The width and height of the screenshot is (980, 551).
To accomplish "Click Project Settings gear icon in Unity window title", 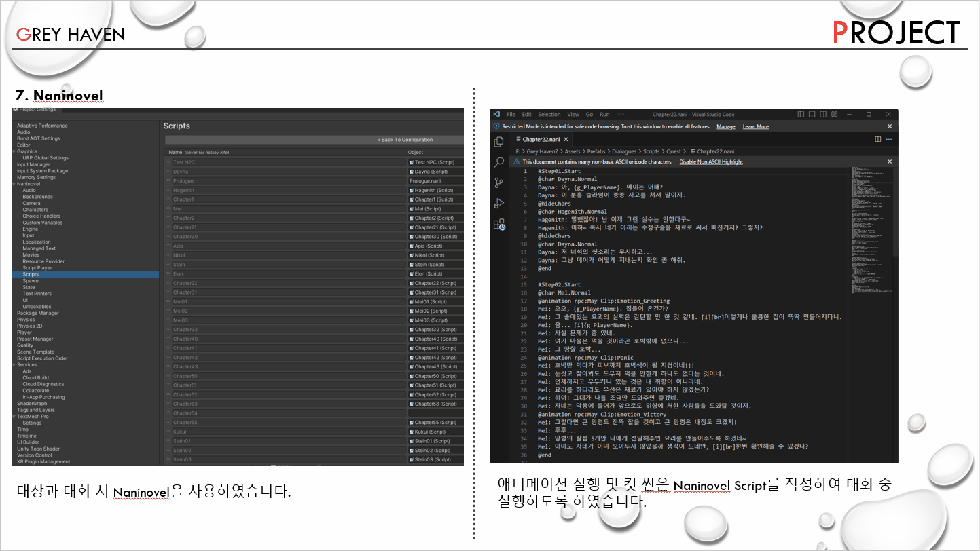I will (16, 109).
